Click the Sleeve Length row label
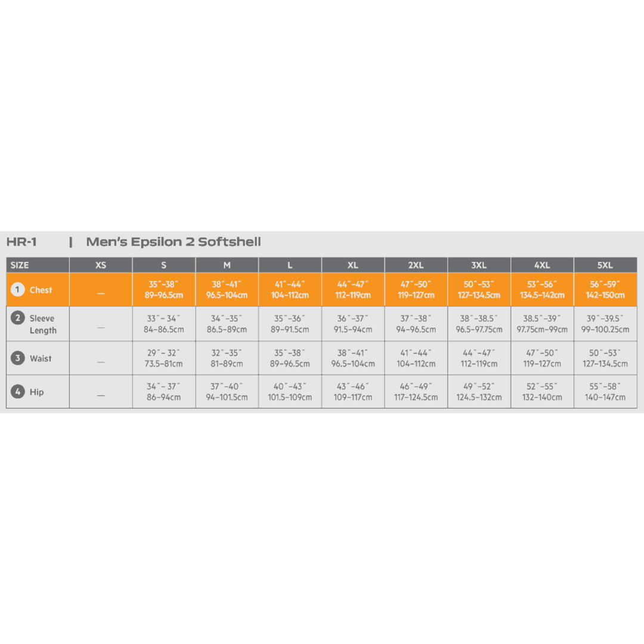The image size is (644, 644). (43, 324)
